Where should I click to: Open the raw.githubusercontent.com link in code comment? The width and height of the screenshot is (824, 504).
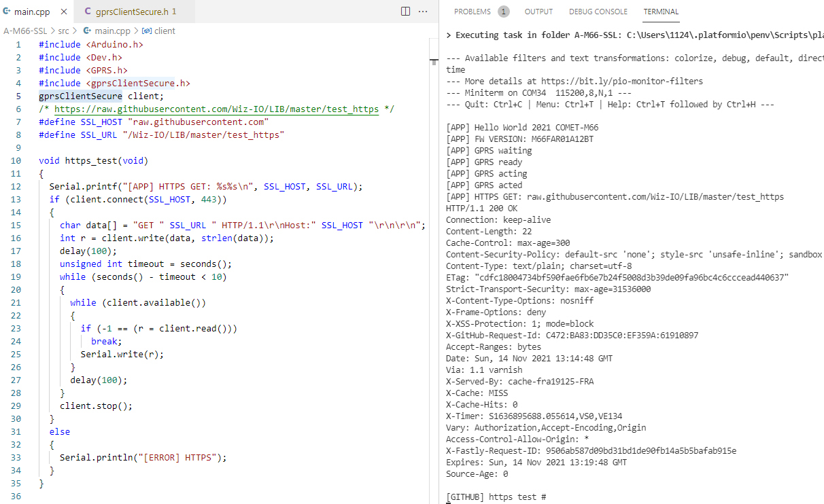pyautogui.click(x=216, y=109)
